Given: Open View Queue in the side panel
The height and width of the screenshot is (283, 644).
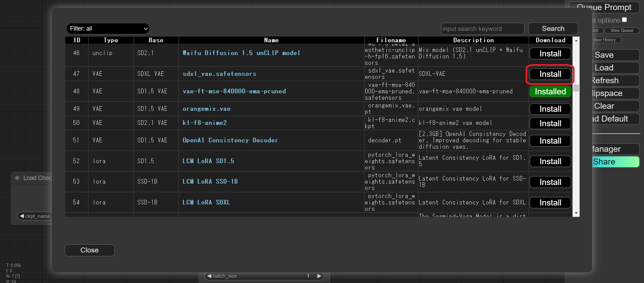Looking at the screenshot, I should click(x=622, y=31).
